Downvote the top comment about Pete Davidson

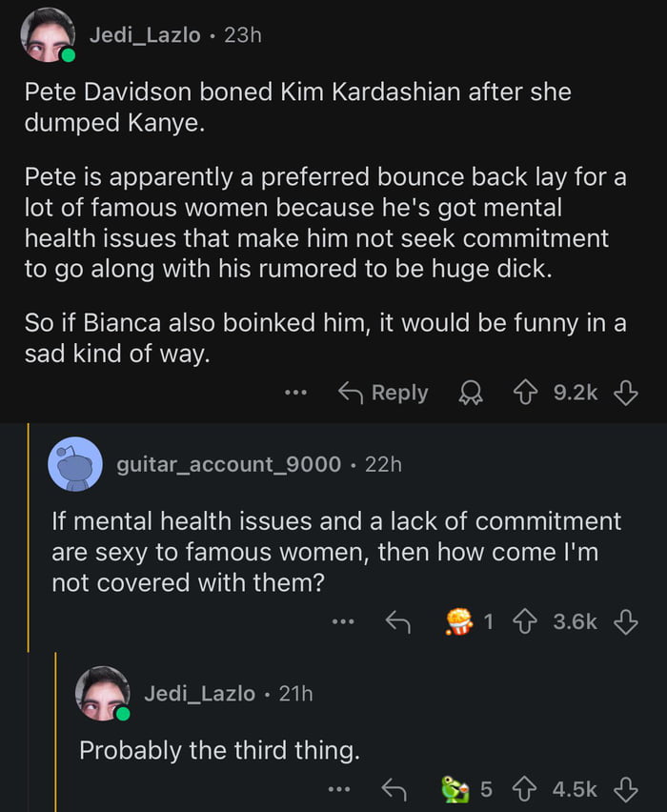625,393
